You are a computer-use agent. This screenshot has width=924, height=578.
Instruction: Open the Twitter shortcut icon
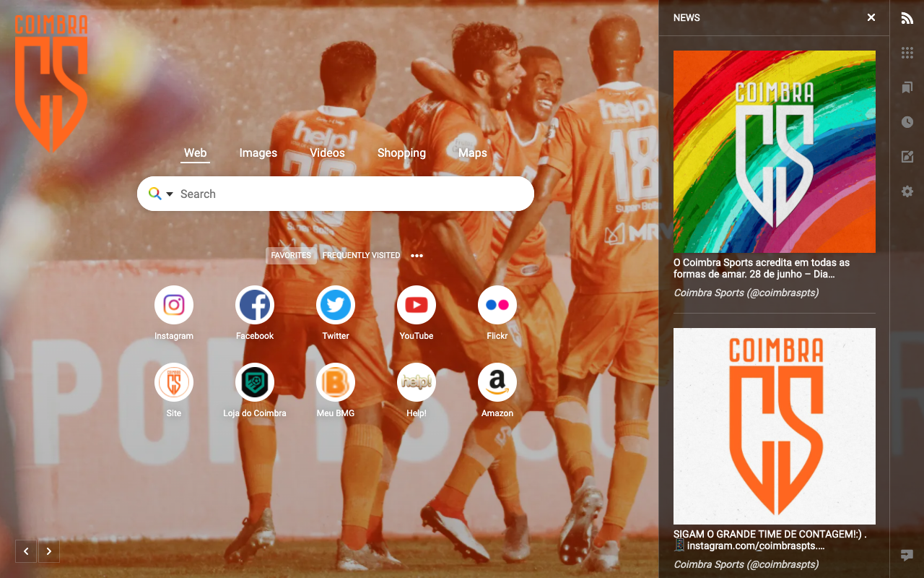(x=336, y=305)
